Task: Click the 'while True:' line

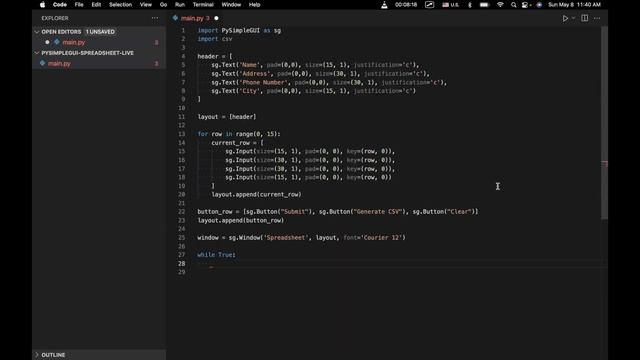Action: pos(216,255)
